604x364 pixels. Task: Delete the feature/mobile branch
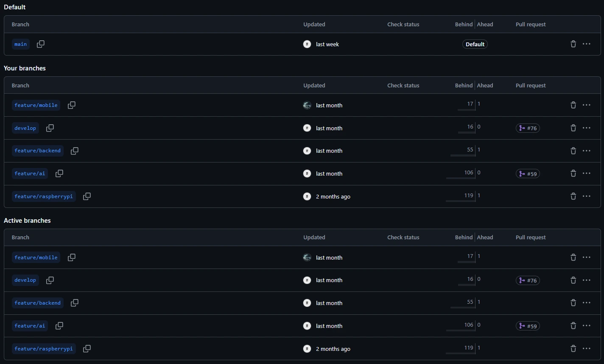573,105
